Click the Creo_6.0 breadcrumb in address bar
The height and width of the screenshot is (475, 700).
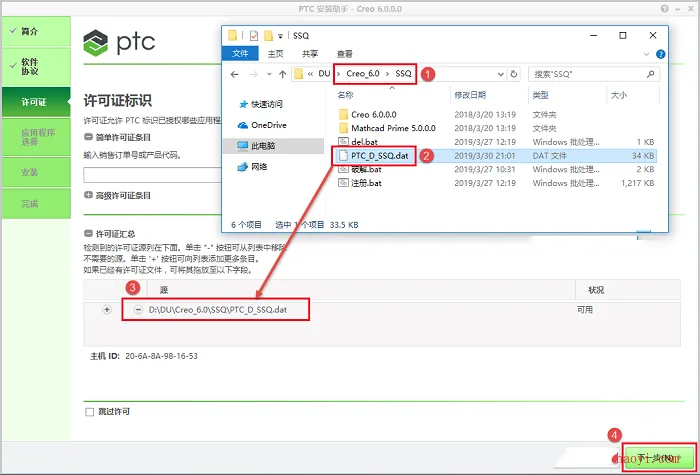pyautogui.click(x=363, y=74)
